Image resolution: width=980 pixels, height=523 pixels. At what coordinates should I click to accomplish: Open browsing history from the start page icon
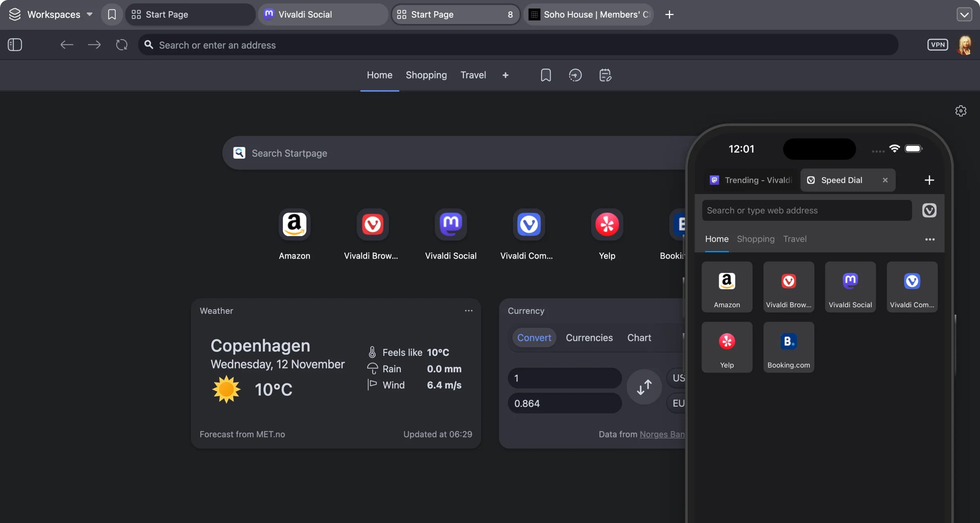(x=575, y=75)
